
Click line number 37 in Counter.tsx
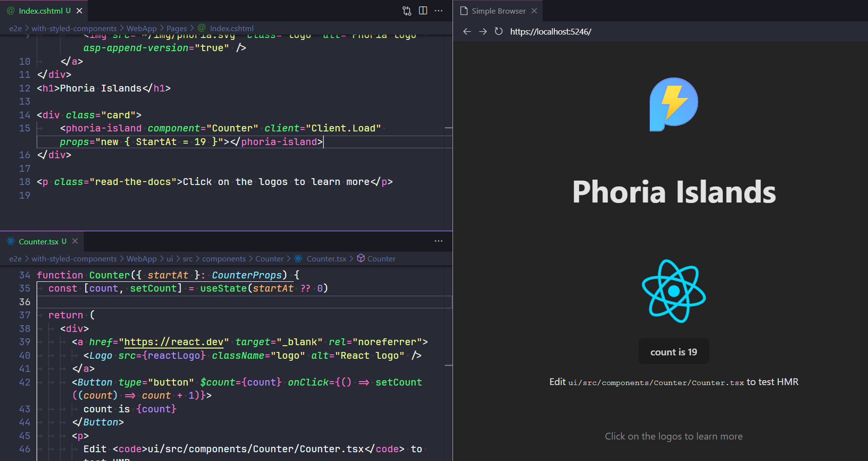coord(24,315)
